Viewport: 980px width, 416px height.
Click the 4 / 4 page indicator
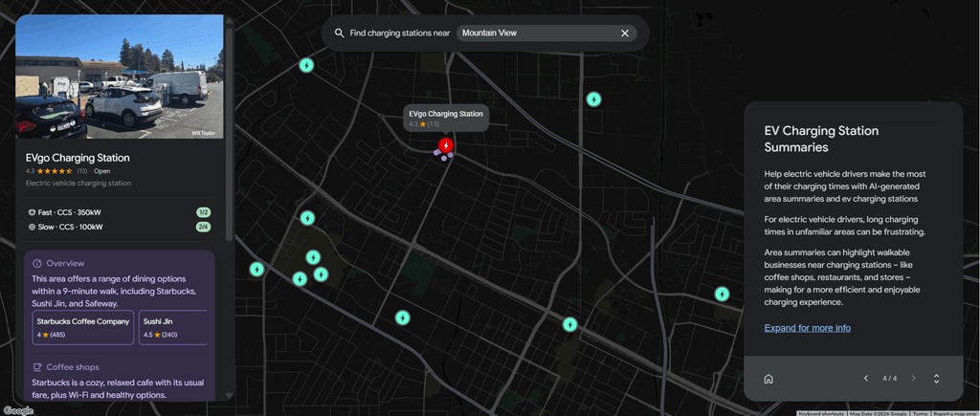point(889,379)
